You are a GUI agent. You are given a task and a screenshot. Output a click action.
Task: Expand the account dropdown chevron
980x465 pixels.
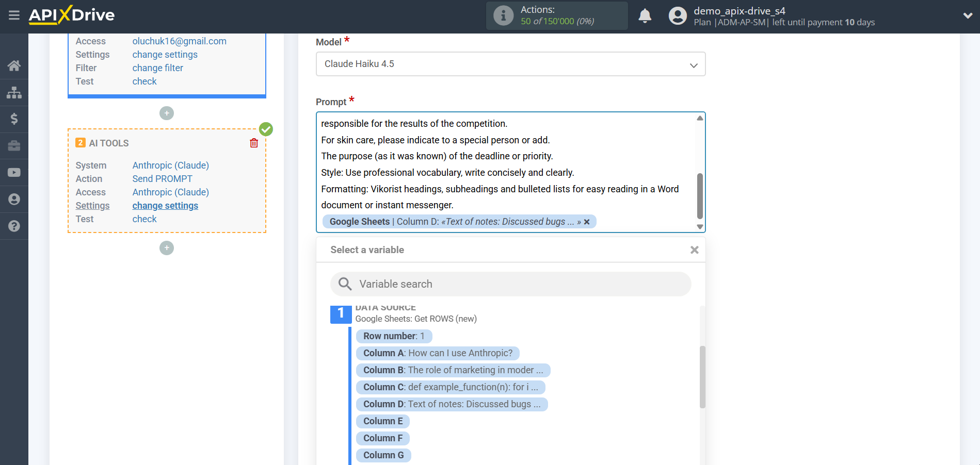(968, 16)
